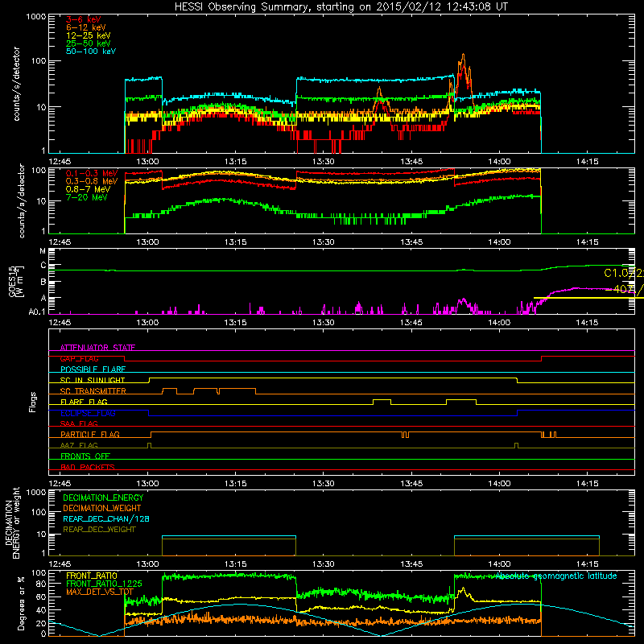Click the 13:30 tick in top panel
This screenshot has height=644, width=644.
pyautogui.click(x=324, y=162)
